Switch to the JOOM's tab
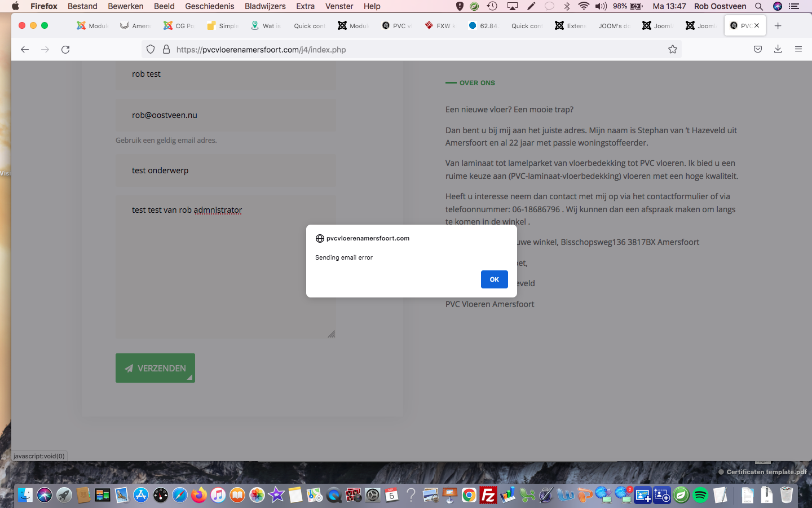The width and height of the screenshot is (812, 508). coord(614,25)
